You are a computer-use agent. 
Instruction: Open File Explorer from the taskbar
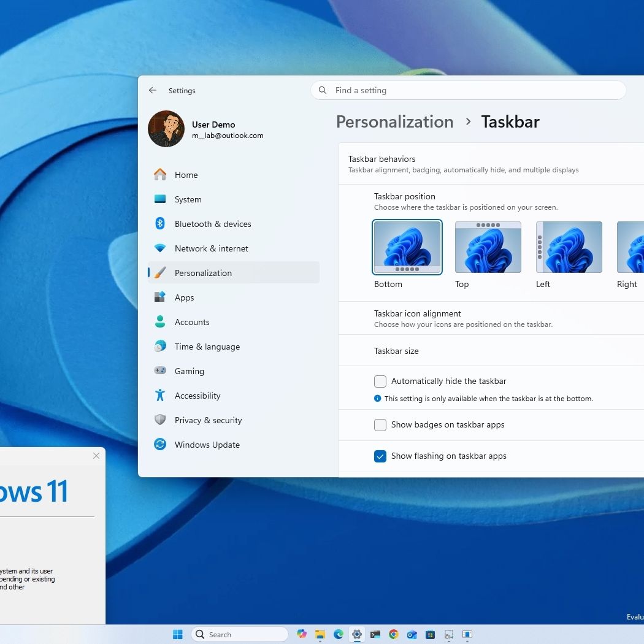(x=320, y=634)
